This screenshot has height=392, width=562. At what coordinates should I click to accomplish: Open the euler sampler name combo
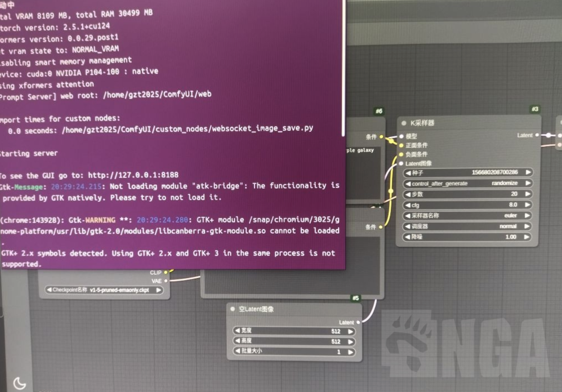(467, 215)
